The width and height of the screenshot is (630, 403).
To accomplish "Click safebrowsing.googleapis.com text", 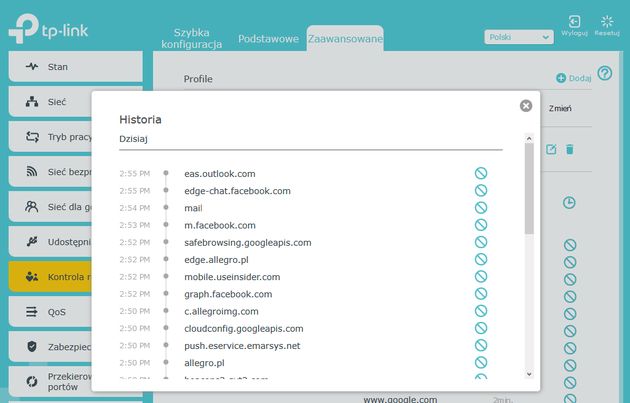I will coord(248,243).
